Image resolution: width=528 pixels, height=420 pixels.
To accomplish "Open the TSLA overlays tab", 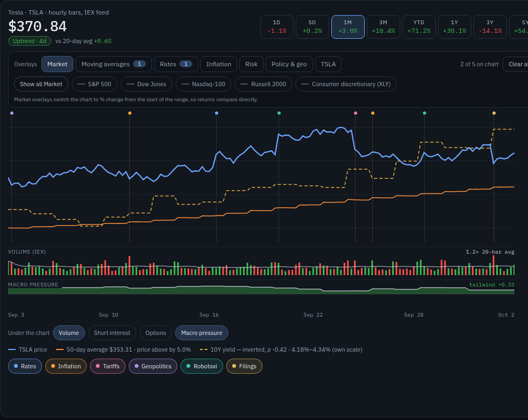I will click(328, 64).
